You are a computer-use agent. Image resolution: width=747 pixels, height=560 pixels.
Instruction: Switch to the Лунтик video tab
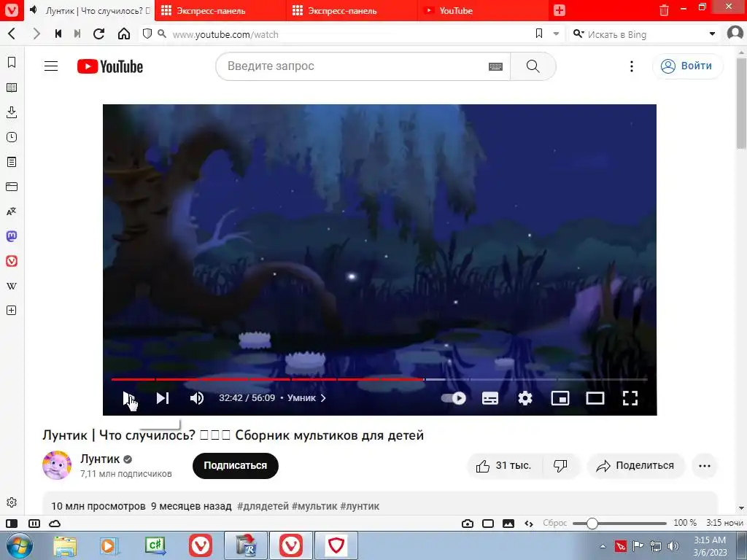tap(90, 10)
